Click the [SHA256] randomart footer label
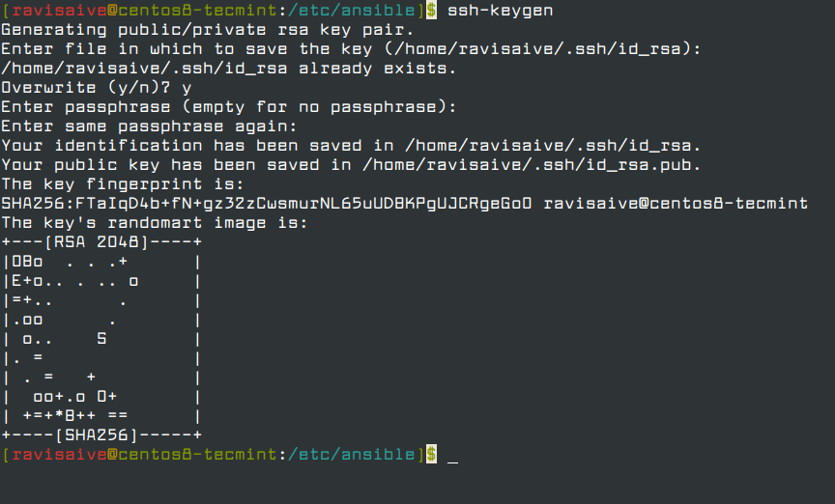 click(101, 435)
